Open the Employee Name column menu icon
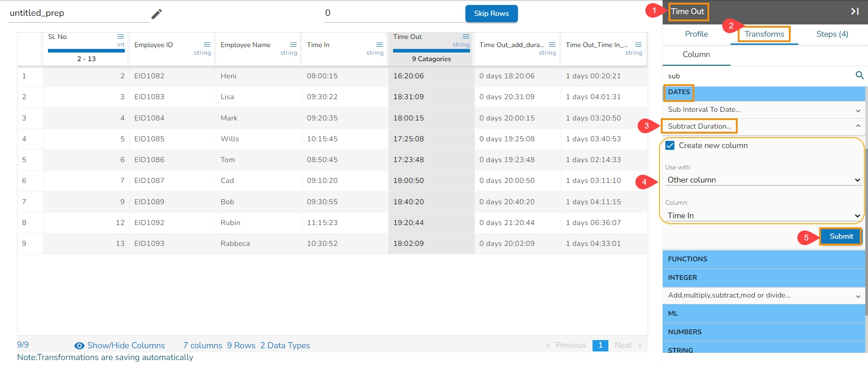This screenshot has height=365, width=868. tap(293, 44)
